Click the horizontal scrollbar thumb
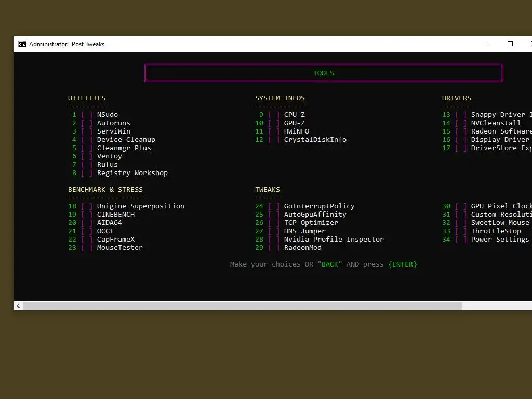Image resolution: width=532 pixels, height=399 pixels. click(x=242, y=305)
